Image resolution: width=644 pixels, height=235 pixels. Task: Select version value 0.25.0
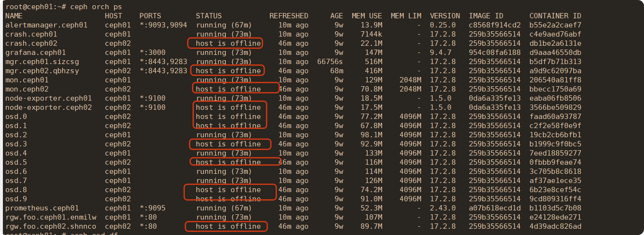[x=443, y=25]
